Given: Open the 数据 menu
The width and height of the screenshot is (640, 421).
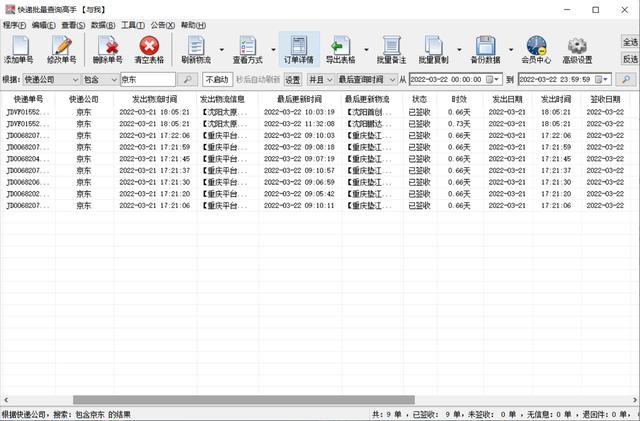Looking at the screenshot, I should click(101, 24).
